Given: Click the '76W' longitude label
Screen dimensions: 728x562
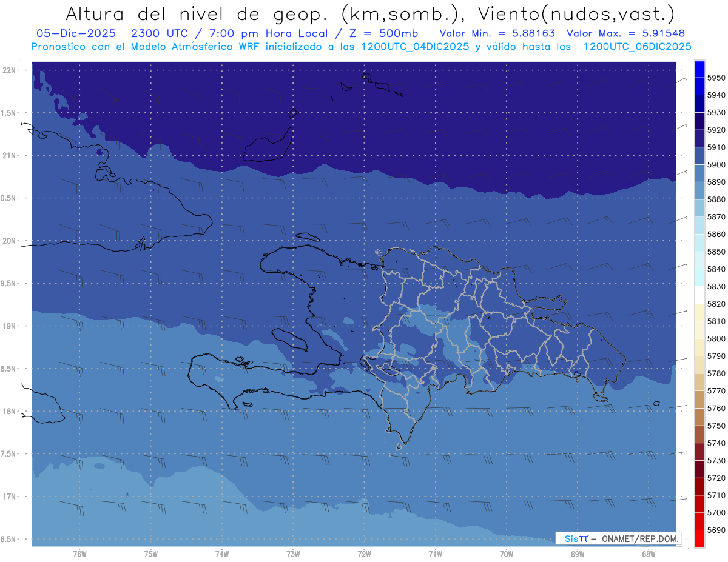Looking at the screenshot, I should click(79, 554).
